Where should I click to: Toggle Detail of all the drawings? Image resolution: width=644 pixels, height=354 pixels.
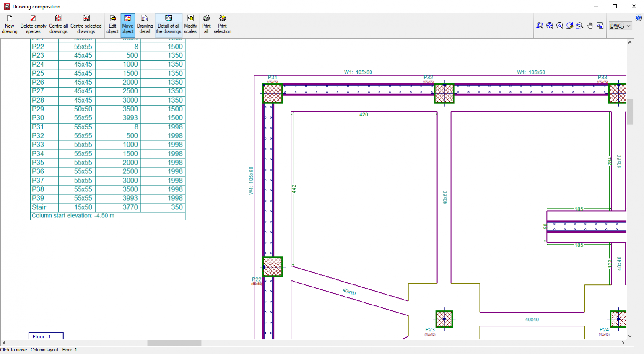[169, 25]
